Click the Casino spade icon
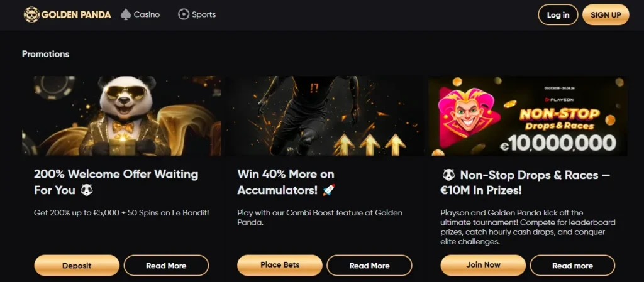Viewport: 644px width, 282px height. [x=126, y=14]
